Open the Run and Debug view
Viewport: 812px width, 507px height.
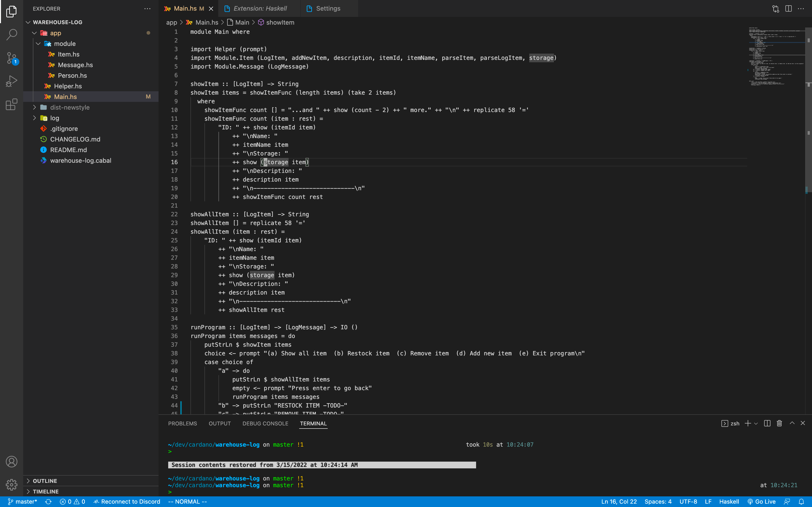11,81
